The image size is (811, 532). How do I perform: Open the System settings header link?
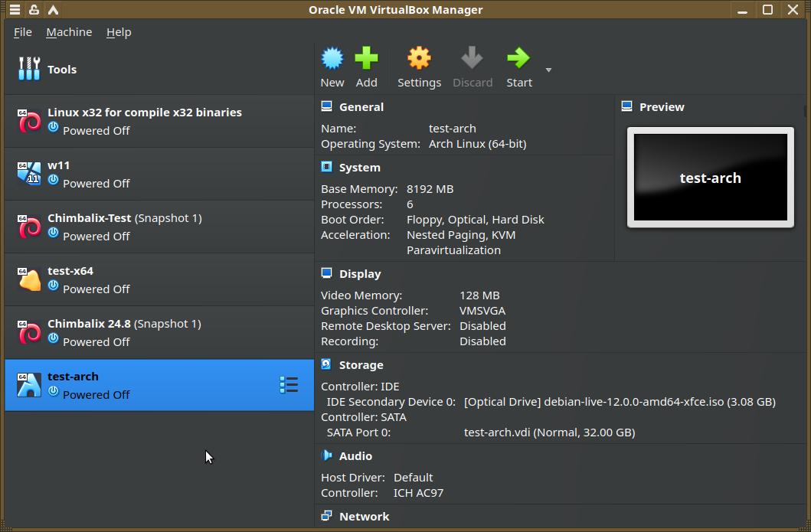click(359, 168)
